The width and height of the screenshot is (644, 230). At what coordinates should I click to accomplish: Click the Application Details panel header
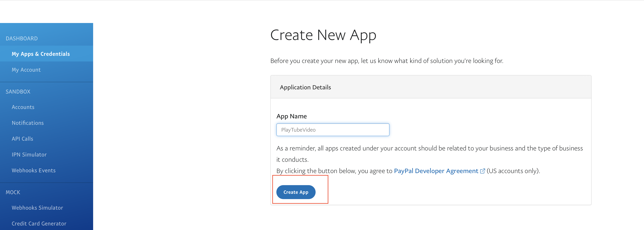tap(431, 87)
